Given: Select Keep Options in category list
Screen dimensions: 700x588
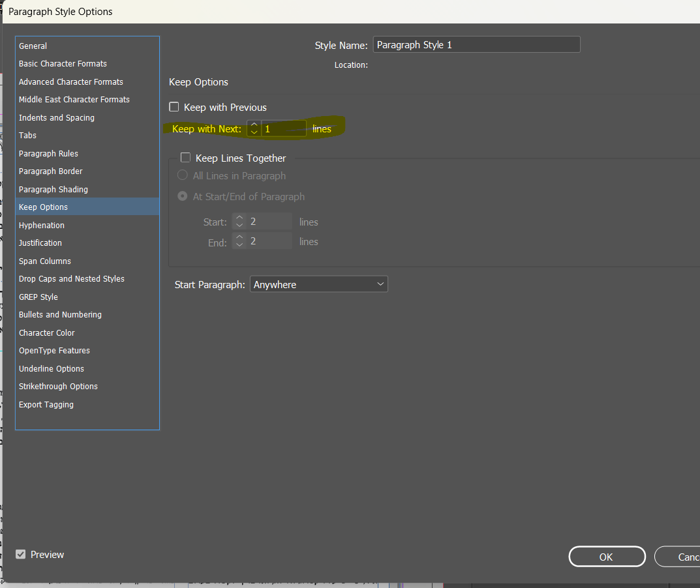Looking at the screenshot, I should pos(87,207).
